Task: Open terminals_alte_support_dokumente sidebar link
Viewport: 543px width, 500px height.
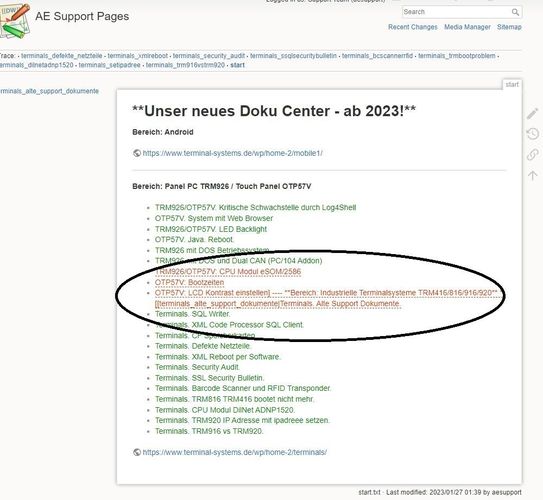Action: click(50, 91)
